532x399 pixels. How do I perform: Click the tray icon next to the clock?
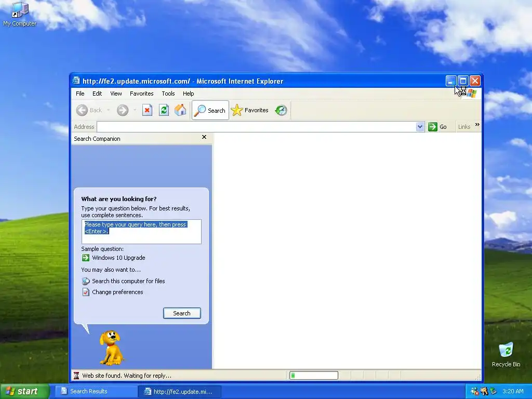pos(494,391)
